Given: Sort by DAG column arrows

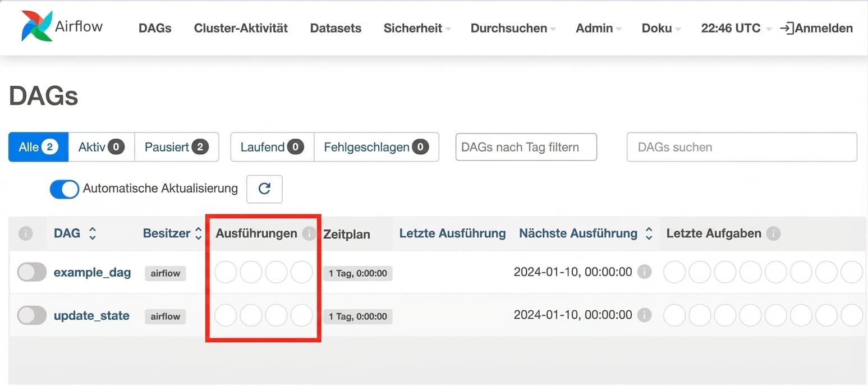Looking at the screenshot, I should point(93,233).
